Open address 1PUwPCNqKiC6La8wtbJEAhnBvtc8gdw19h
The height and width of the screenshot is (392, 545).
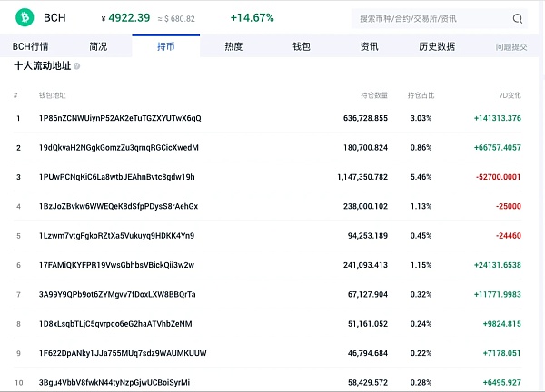pos(117,177)
